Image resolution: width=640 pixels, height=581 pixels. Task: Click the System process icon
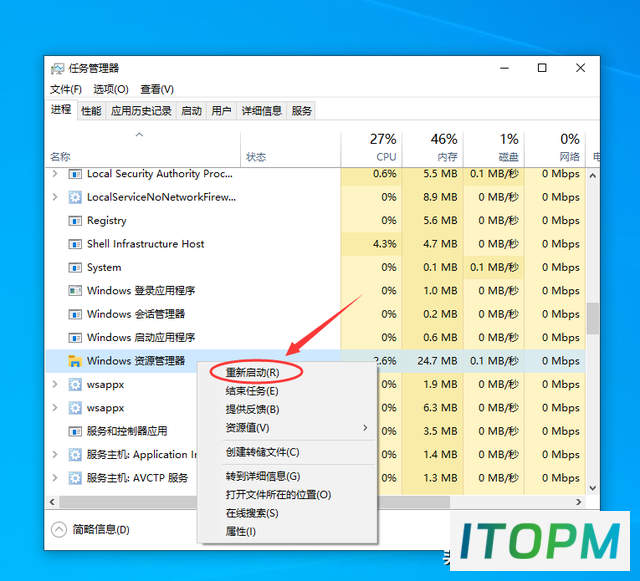(75, 268)
